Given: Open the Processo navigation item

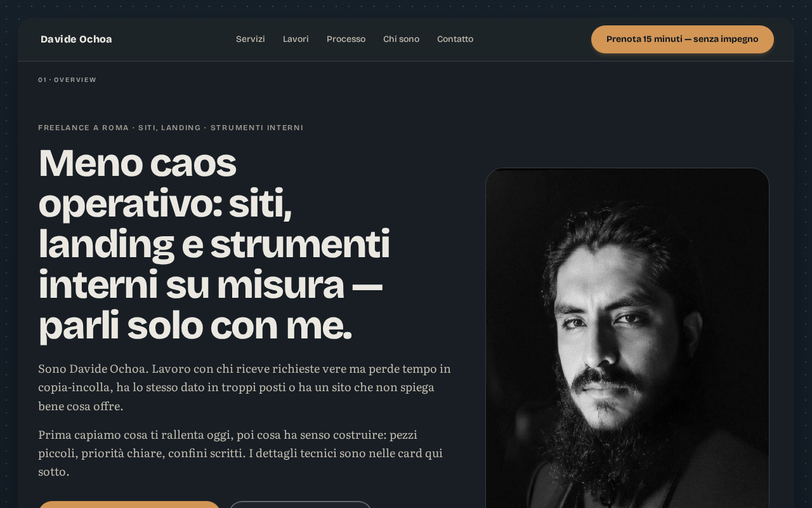Looking at the screenshot, I should (x=346, y=39).
